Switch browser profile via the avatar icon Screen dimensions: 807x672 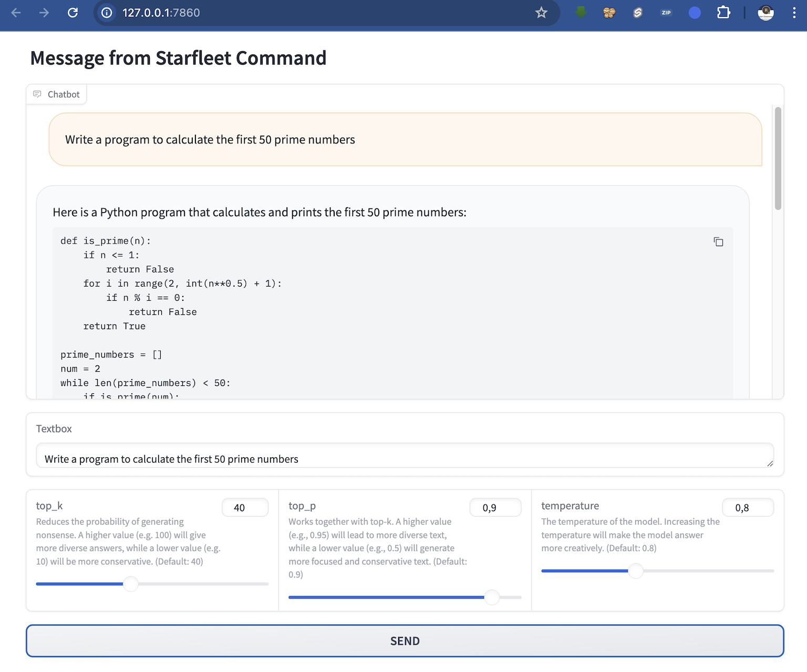(765, 13)
